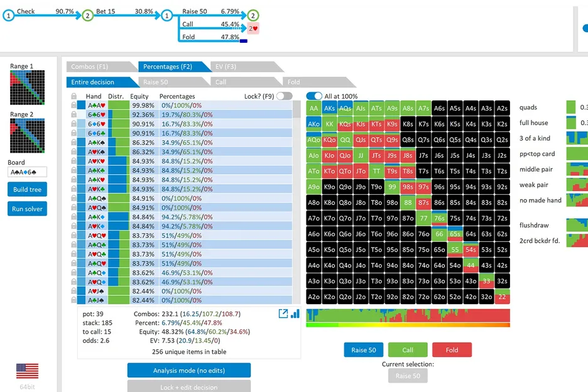The height and width of the screenshot is (392, 588).
Task: Click into the Board input field
Action: (x=27, y=171)
